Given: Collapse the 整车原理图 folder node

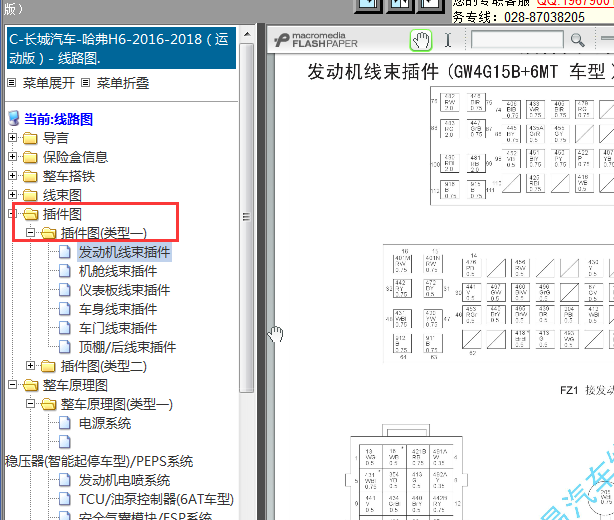Looking at the screenshot, I should coord(13,385).
